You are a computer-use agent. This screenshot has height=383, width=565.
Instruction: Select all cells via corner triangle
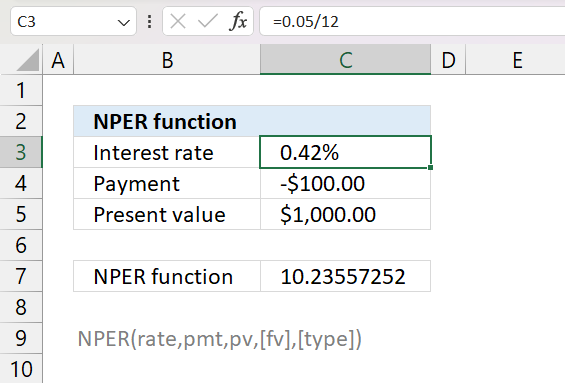(27, 60)
